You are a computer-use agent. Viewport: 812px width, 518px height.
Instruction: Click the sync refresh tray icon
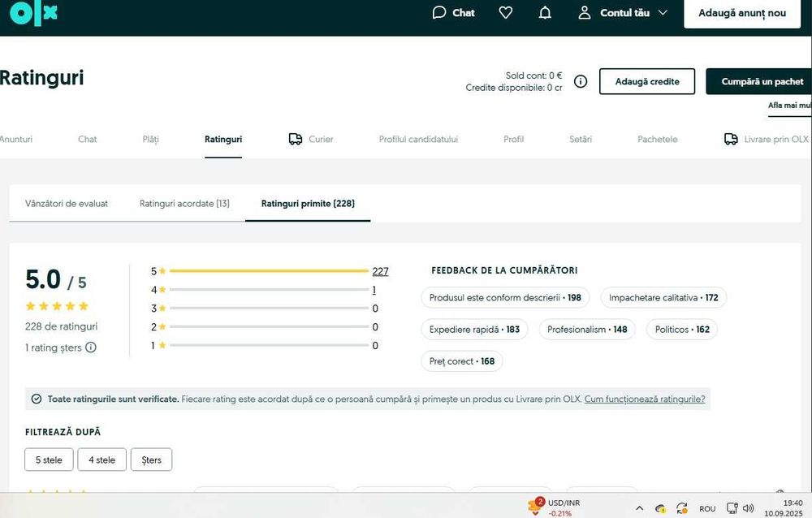682,508
